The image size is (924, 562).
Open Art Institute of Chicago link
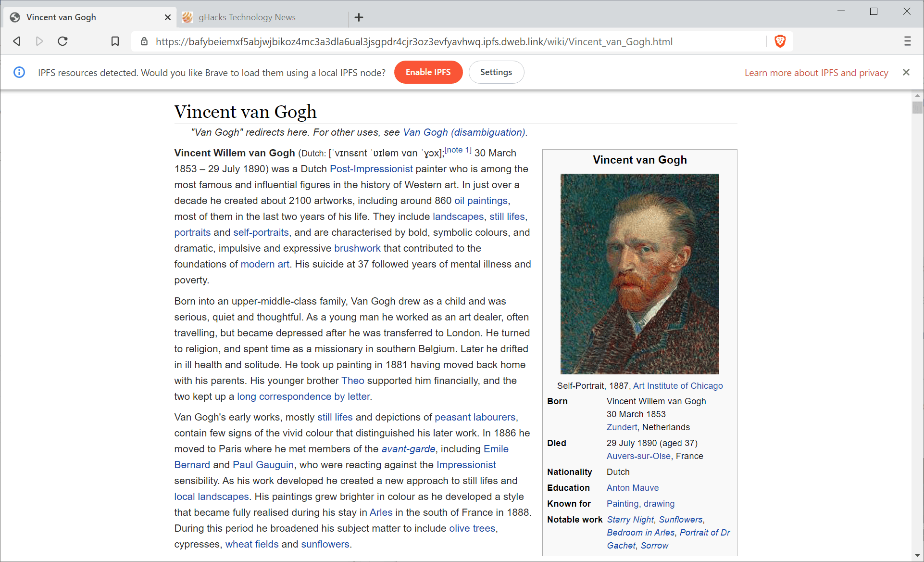[x=678, y=386]
